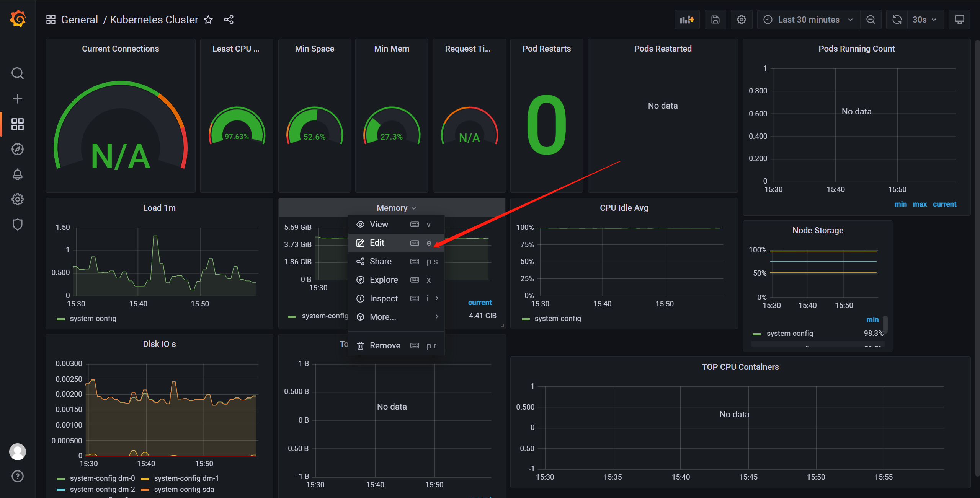This screenshot has height=498, width=980.
Task: Refresh the dashboard now
Action: [897, 20]
